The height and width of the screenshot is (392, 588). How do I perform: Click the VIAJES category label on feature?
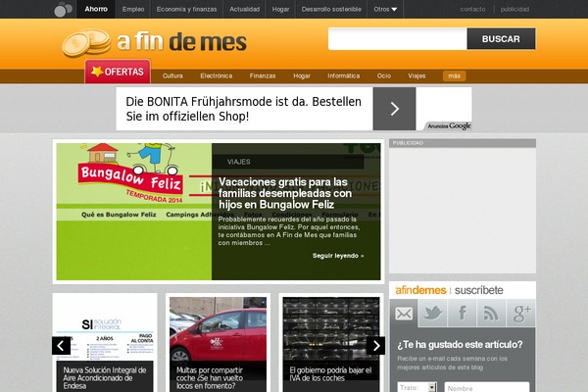click(239, 162)
